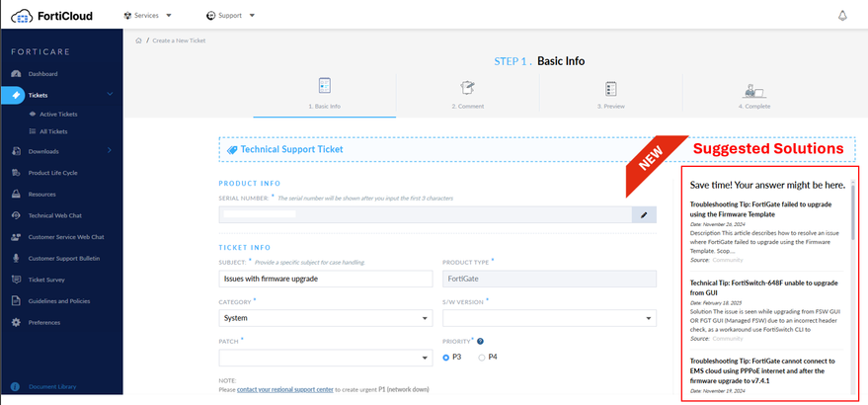Click the Product Type FortiGate field
Viewport: 868px width, 405px height.
coord(550,280)
